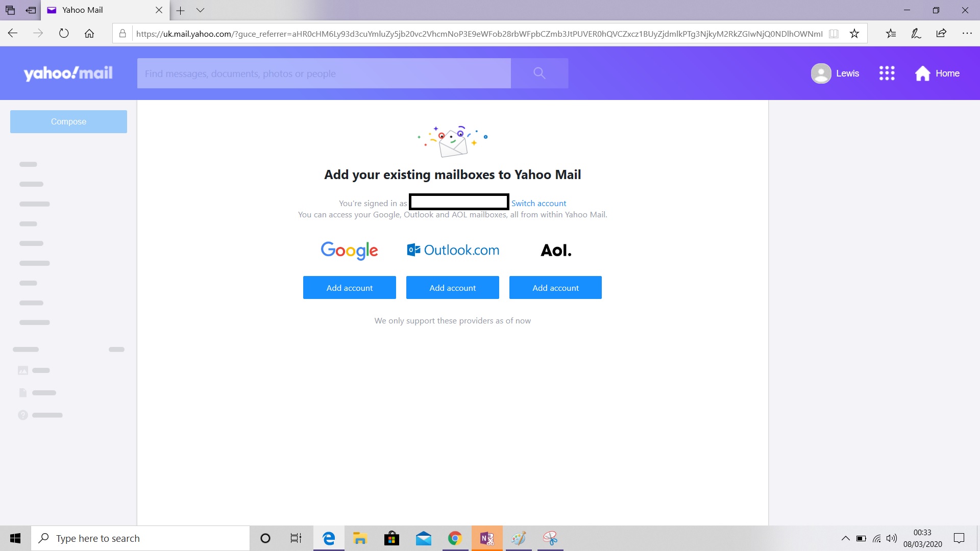Image resolution: width=980 pixels, height=551 pixels.
Task: Show hidden icons in the system tray
Action: point(846,538)
